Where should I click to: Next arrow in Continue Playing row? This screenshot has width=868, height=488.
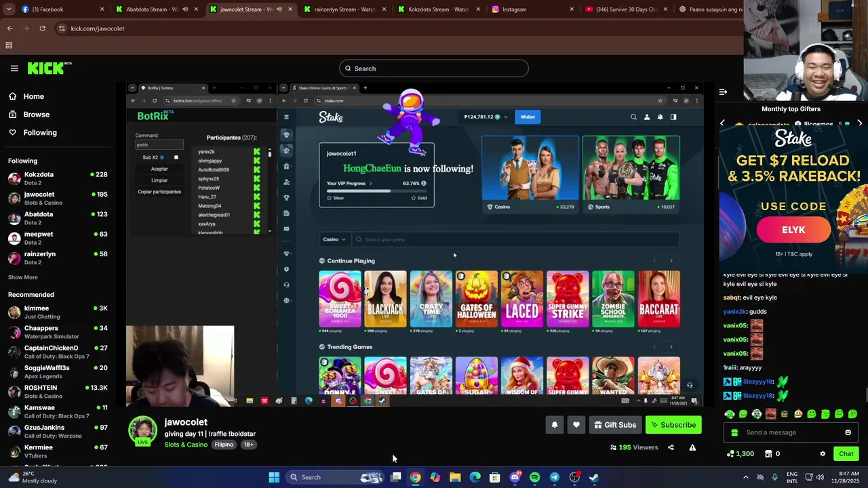click(x=671, y=261)
